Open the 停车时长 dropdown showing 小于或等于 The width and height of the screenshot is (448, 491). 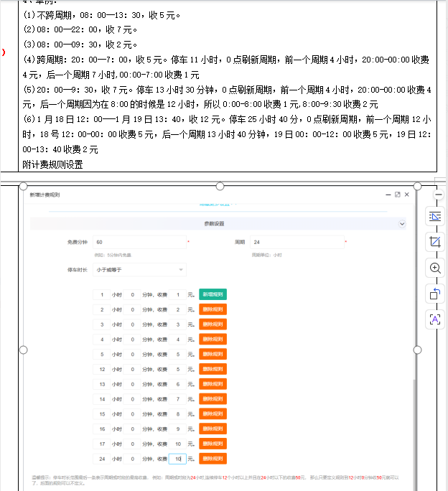click(x=140, y=270)
